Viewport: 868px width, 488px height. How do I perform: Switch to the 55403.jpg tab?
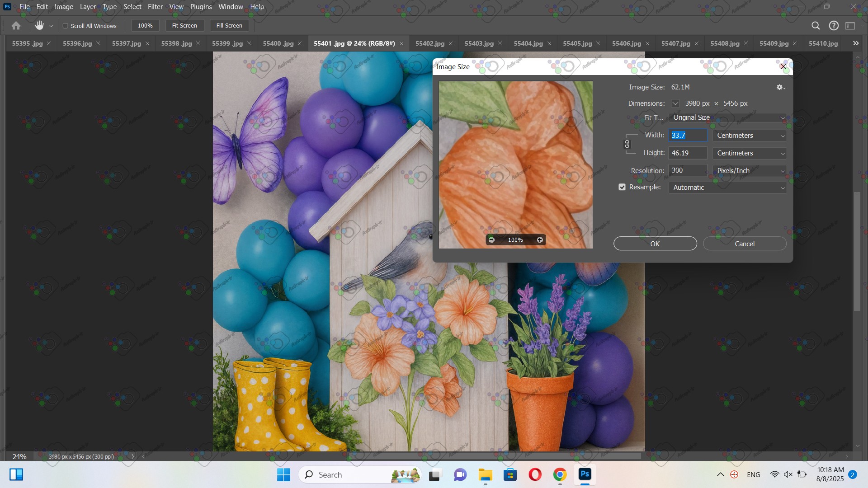[x=479, y=43]
